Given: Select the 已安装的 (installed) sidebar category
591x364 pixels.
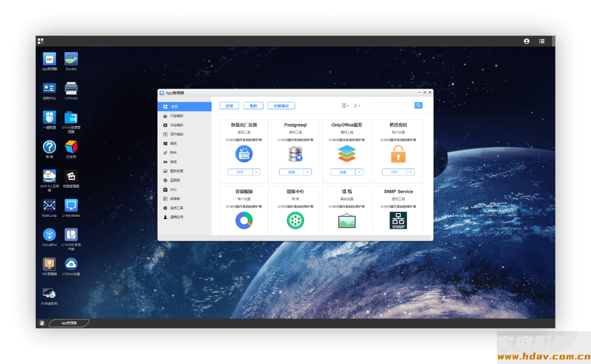Looking at the screenshot, I should click(177, 116).
